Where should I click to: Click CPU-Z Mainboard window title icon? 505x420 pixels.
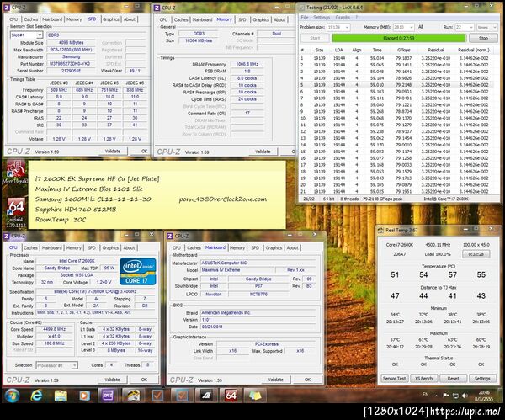(170, 236)
